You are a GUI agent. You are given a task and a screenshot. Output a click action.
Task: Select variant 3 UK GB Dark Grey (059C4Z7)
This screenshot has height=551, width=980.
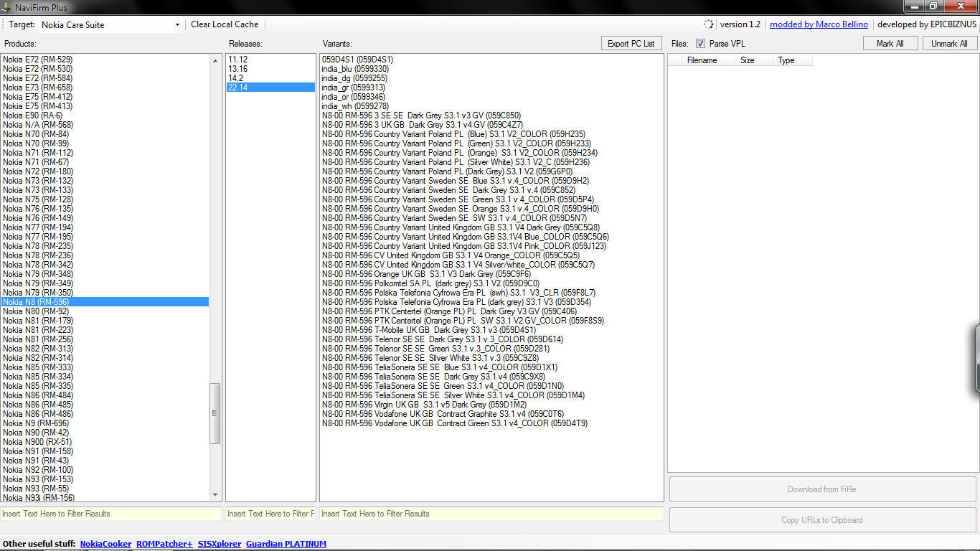491,125
